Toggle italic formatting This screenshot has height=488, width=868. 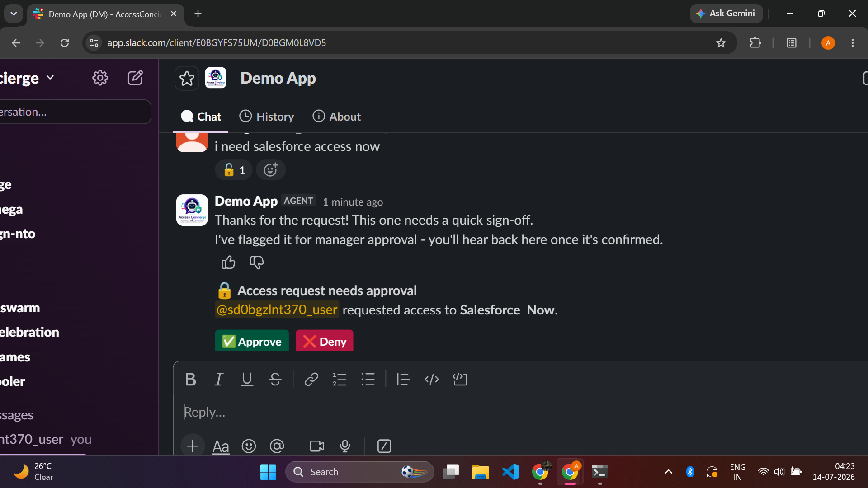(x=219, y=380)
